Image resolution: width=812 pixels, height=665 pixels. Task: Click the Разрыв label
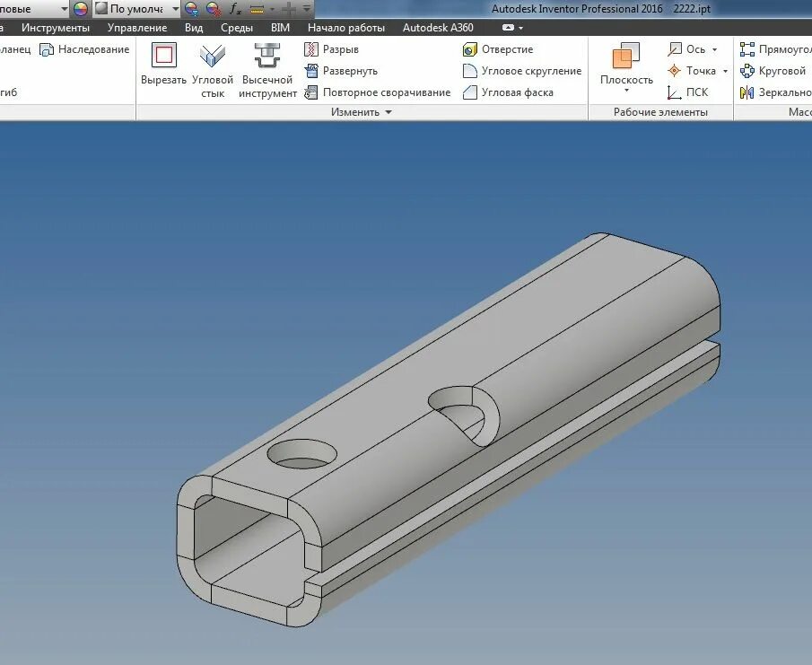341,49
